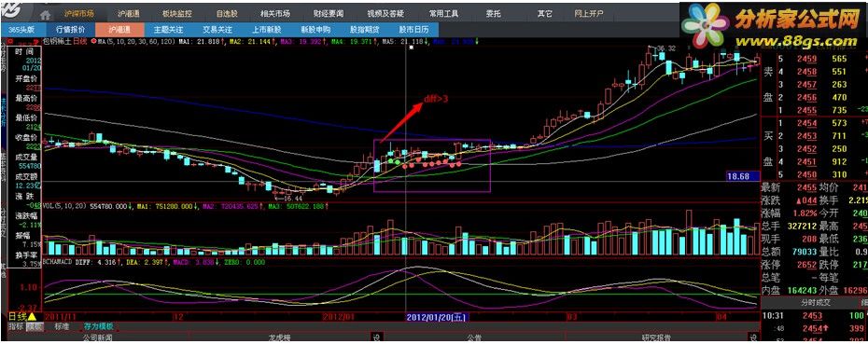Click the yellow triangle beside 日线
Screen dimensions: 868x344
pyautogui.click(x=32, y=317)
